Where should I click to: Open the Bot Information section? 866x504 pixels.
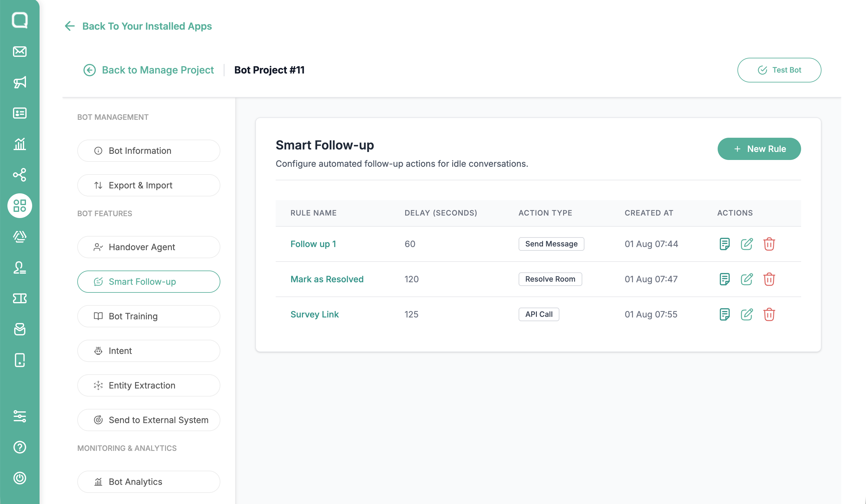tap(148, 151)
